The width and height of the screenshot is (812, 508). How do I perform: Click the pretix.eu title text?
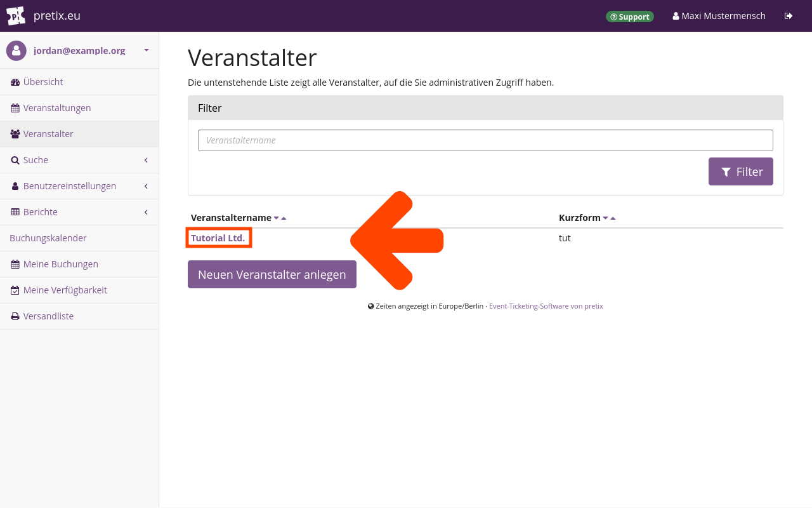(57, 16)
